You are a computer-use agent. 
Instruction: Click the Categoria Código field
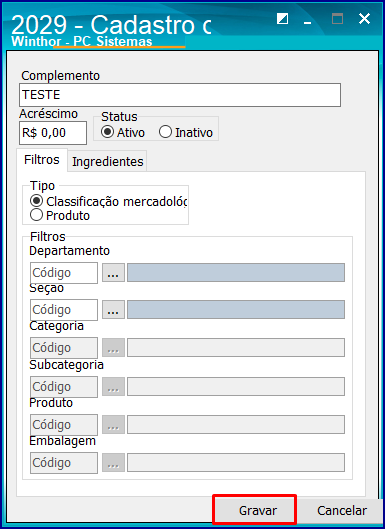[64, 348]
